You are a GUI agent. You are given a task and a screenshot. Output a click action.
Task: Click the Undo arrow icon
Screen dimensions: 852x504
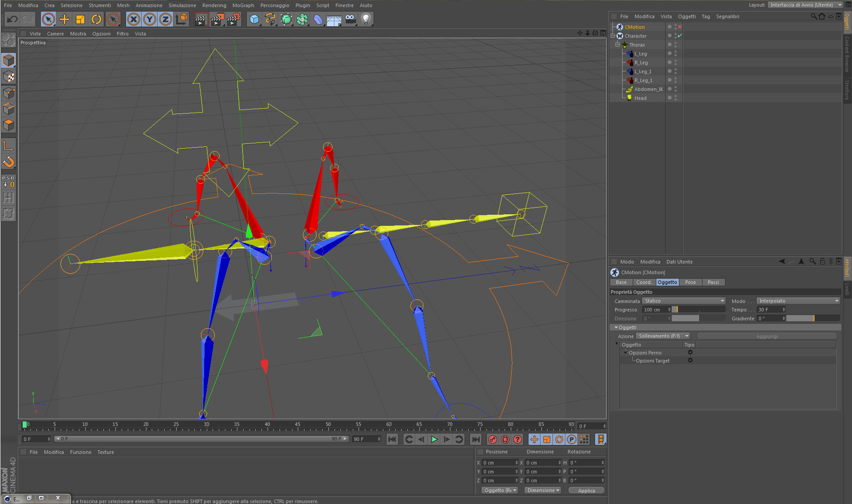12,19
